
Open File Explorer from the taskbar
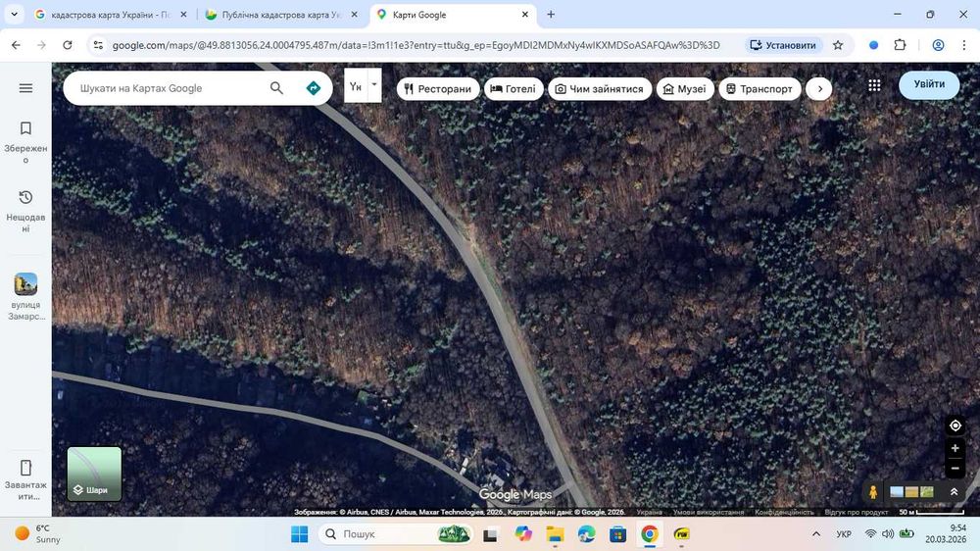555,534
